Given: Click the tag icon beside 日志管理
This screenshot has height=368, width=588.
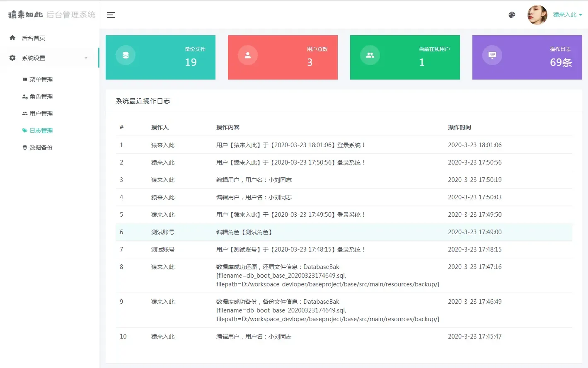Looking at the screenshot, I should pyautogui.click(x=25, y=130).
